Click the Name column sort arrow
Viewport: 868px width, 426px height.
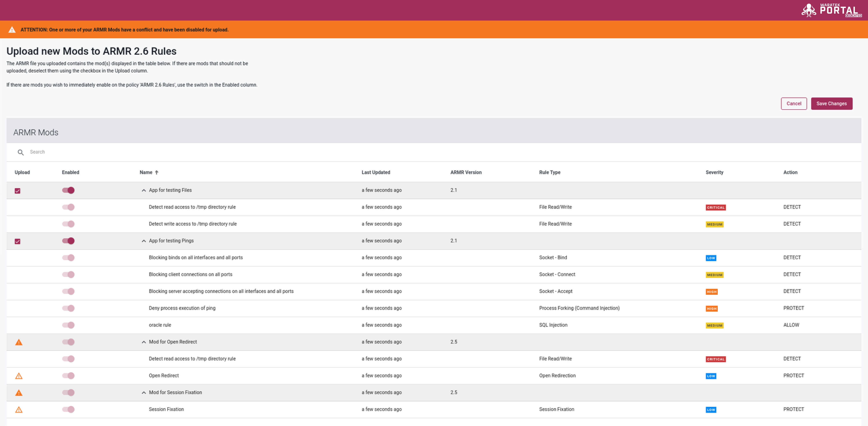click(x=157, y=172)
